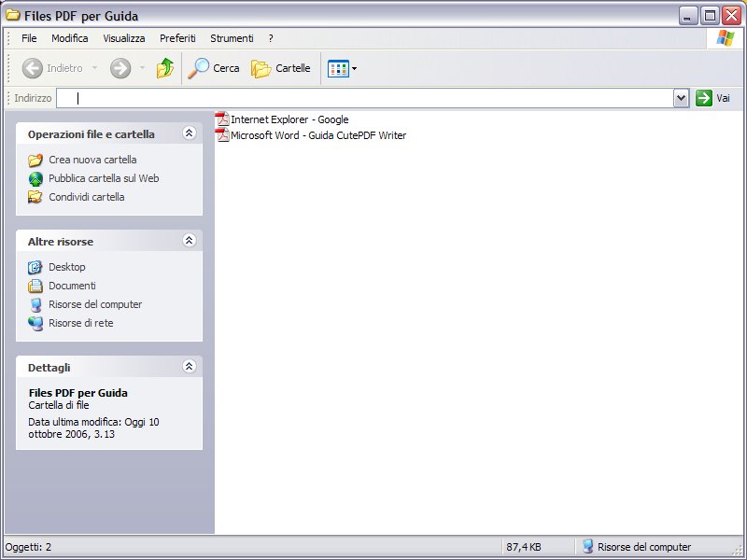Screen dimensions: 747x560
Task: Select Internet Explorer - Google PDF file
Action: pyautogui.click(x=289, y=119)
